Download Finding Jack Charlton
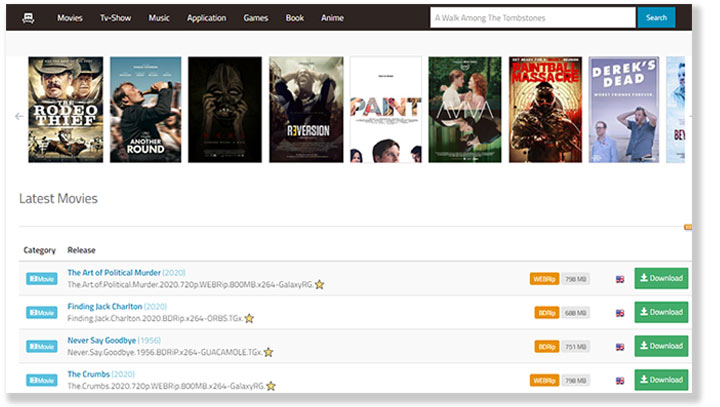Screen dimensions: 720x407 pyautogui.click(x=661, y=312)
